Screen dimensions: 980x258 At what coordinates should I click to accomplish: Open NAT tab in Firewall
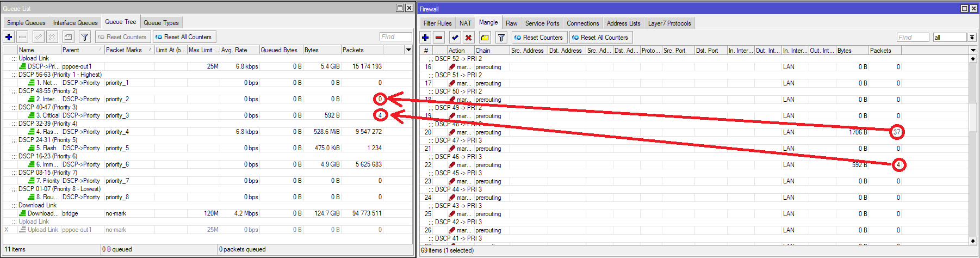(x=465, y=23)
